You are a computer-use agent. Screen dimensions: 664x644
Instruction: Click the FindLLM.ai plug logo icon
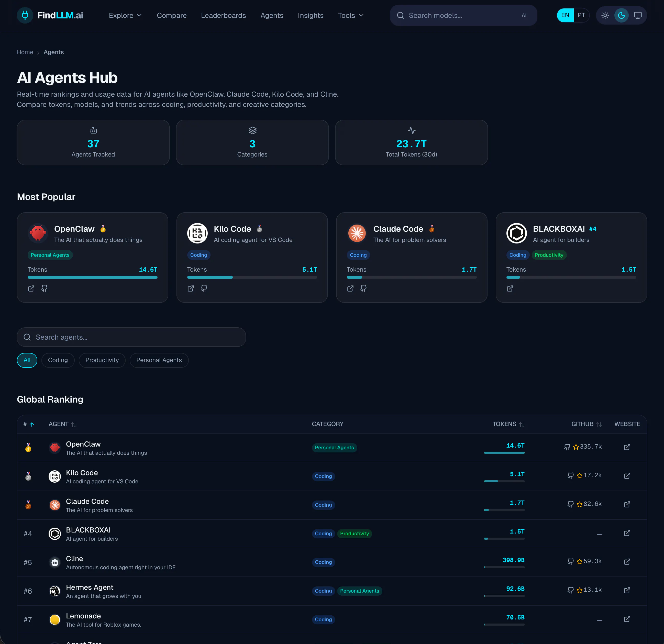click(25, 15)
